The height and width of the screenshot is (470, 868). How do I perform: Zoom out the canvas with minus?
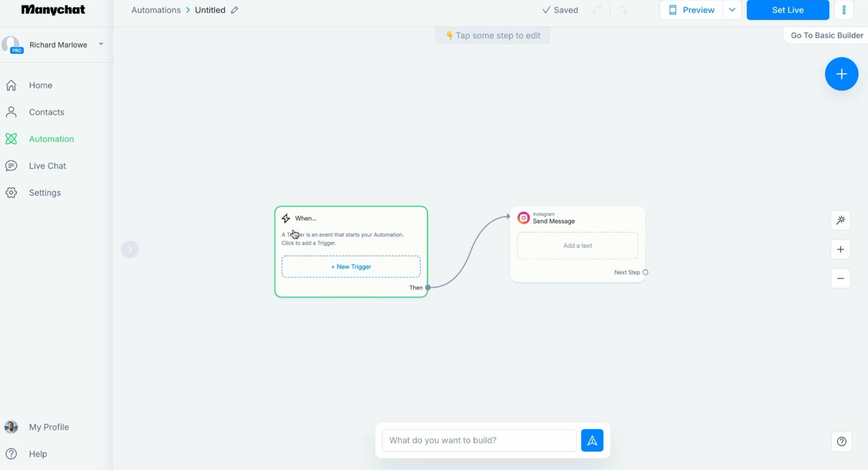click(x=840, y=278)
